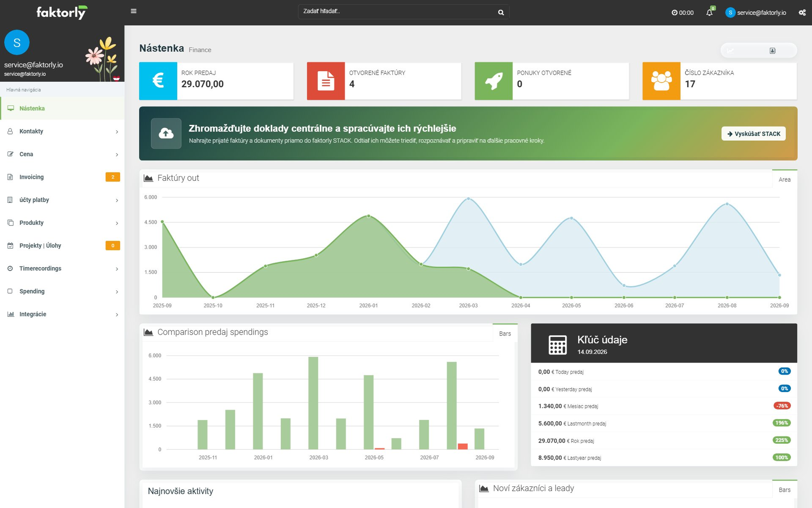812x508 pixels.
Task: Click the orange customers group icon
Action: pos(661,81)
